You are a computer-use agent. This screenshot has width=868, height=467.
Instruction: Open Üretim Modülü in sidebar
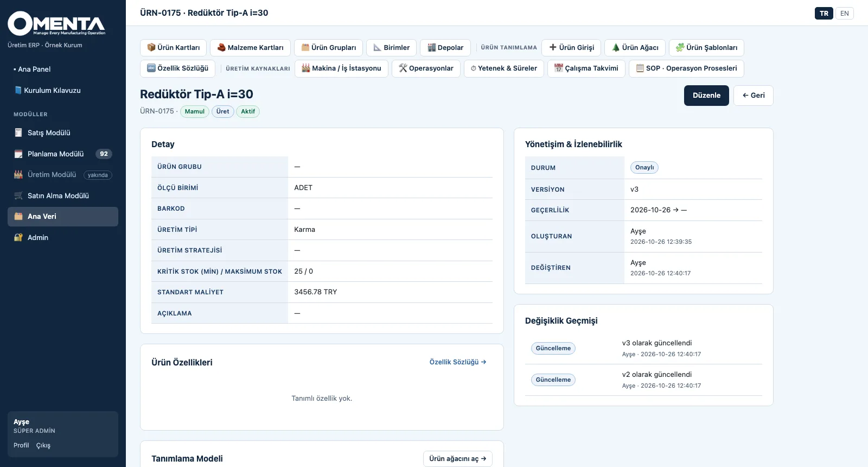click(x=63, y=175)
